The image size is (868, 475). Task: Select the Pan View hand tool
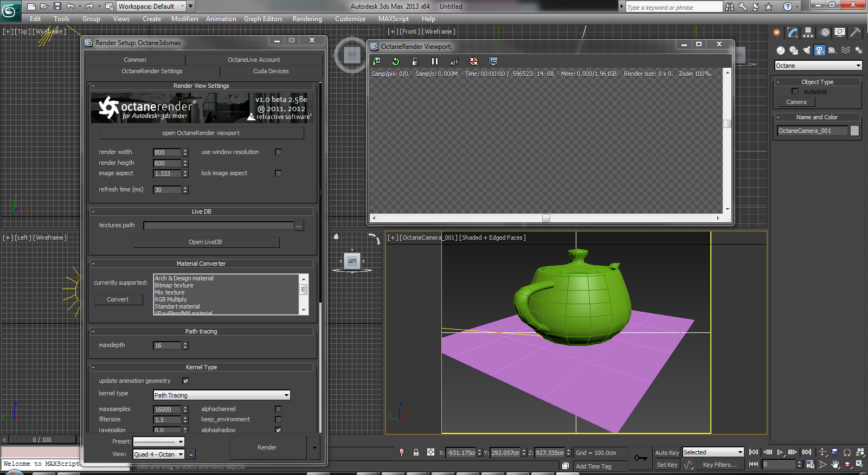point(835,464)
